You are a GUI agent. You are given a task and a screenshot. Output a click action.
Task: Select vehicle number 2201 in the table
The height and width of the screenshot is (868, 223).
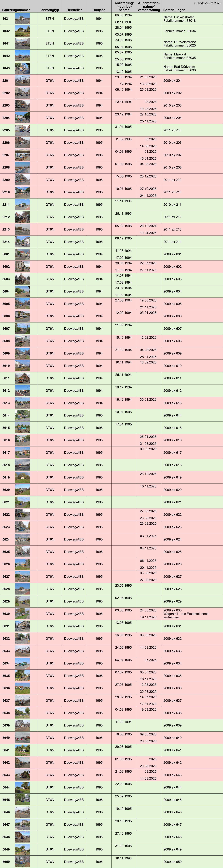(x=6, y=81)
